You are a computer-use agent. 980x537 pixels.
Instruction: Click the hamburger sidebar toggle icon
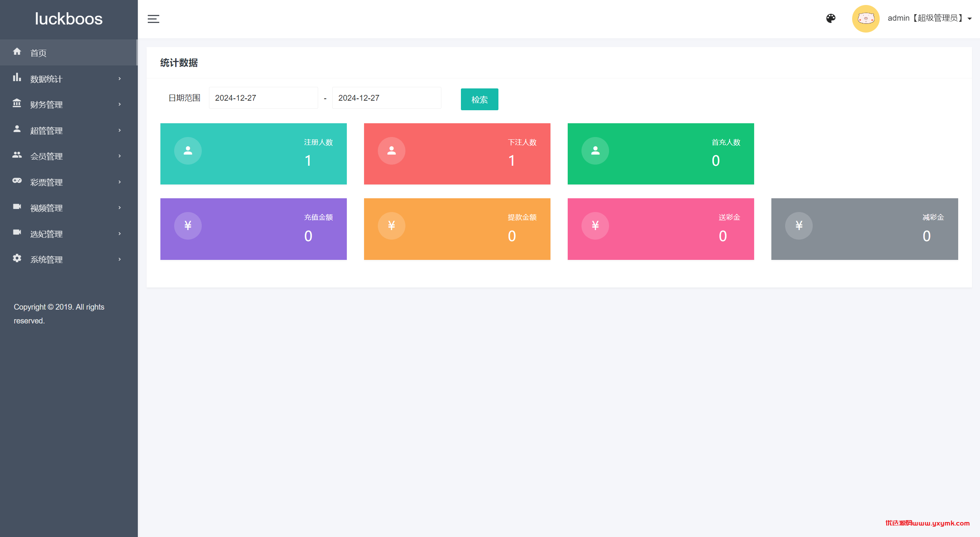[x=153, y=19]
